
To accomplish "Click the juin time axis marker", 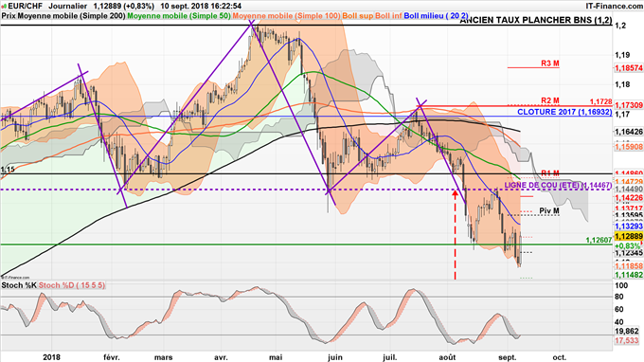I will click(x=335, y=357).
